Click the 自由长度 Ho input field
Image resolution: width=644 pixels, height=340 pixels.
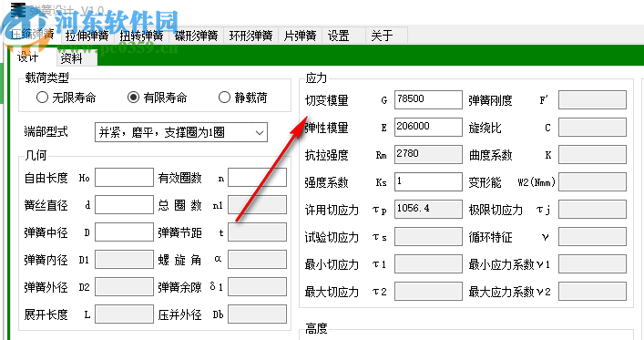pyautogui.click(x=125, y=178)
